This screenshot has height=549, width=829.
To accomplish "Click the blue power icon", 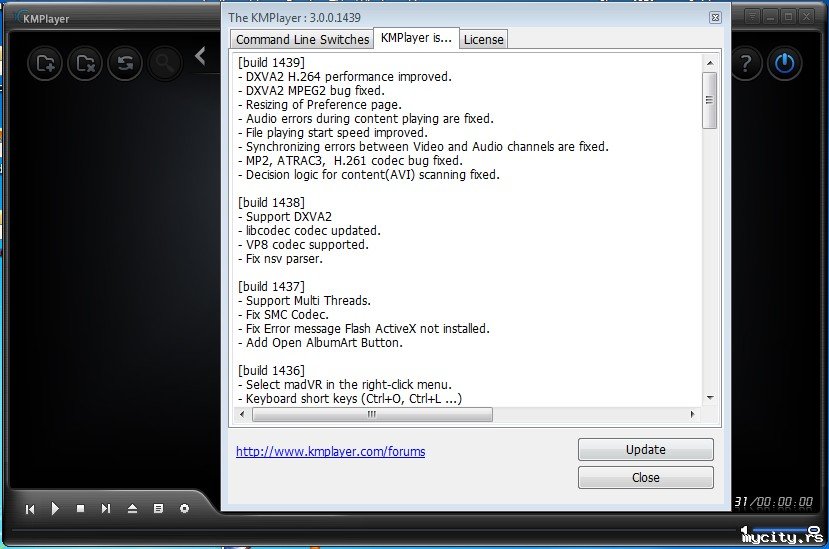I will 785,63.
